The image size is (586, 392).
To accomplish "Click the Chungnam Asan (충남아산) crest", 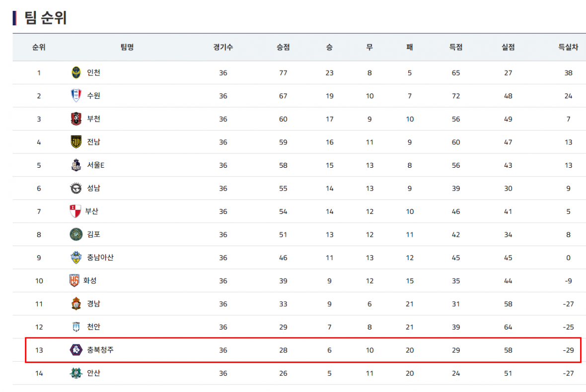I will pyautogui.click(x=75, y=258).
